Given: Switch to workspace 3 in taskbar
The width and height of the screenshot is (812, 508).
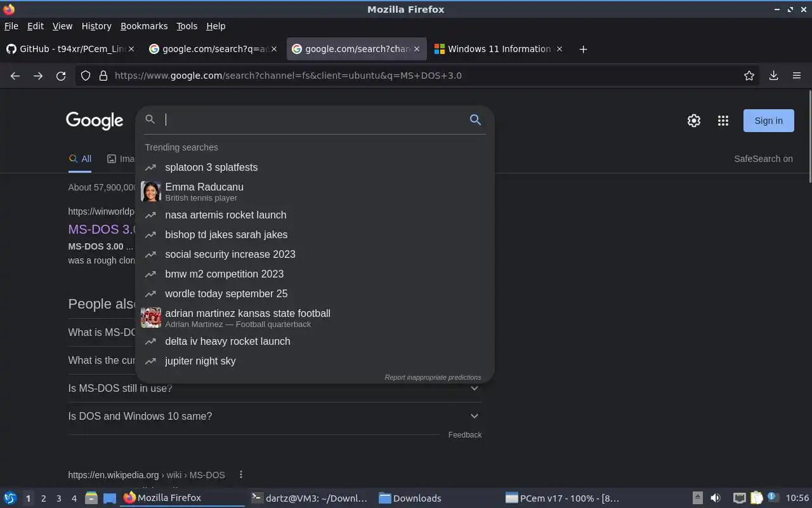Looking at the screenshot, I should coord(58,498).
